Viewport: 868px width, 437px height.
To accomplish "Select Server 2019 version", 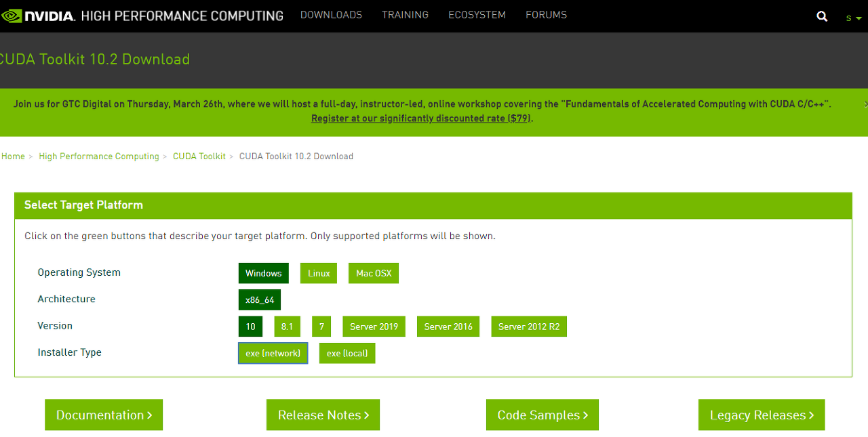I will pos(374,327).
